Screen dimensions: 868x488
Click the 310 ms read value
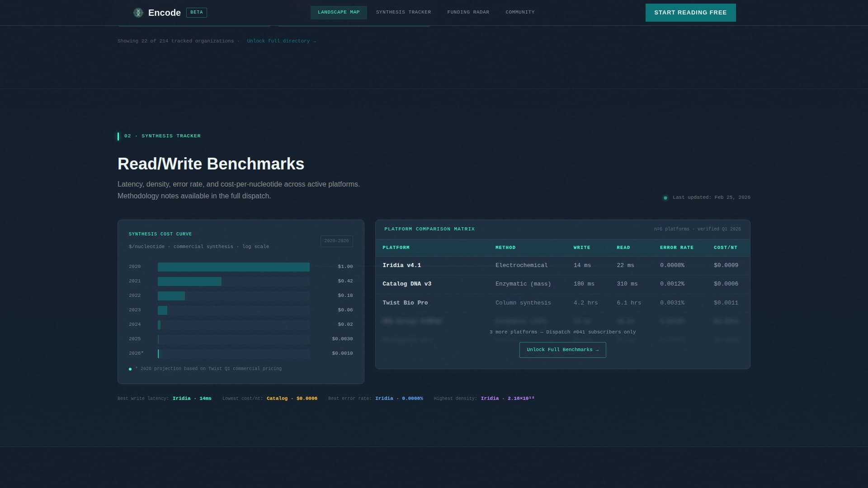click(627, 284)
